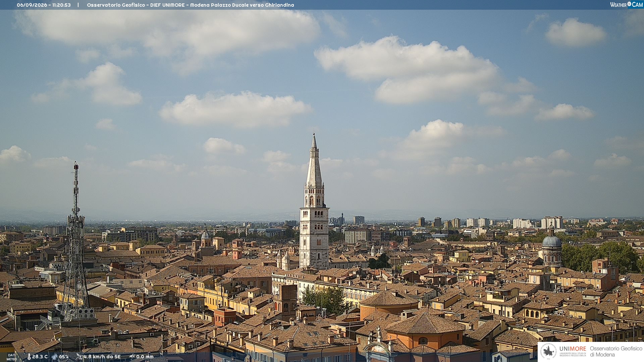Image resolution: width=644 pixels, height=362 pixels.
Task: Open the DATI METEO label
Action: coord(12,357)
